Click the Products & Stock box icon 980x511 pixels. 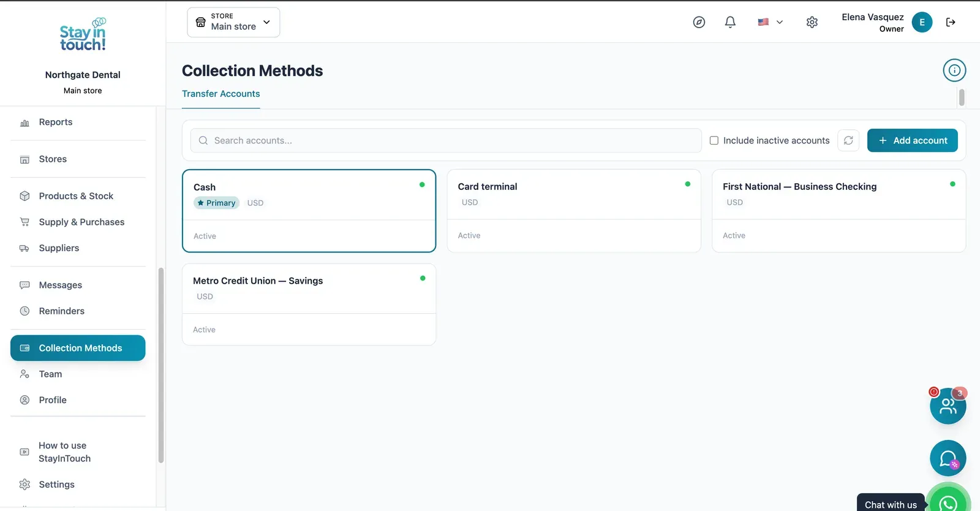[24, 196]
